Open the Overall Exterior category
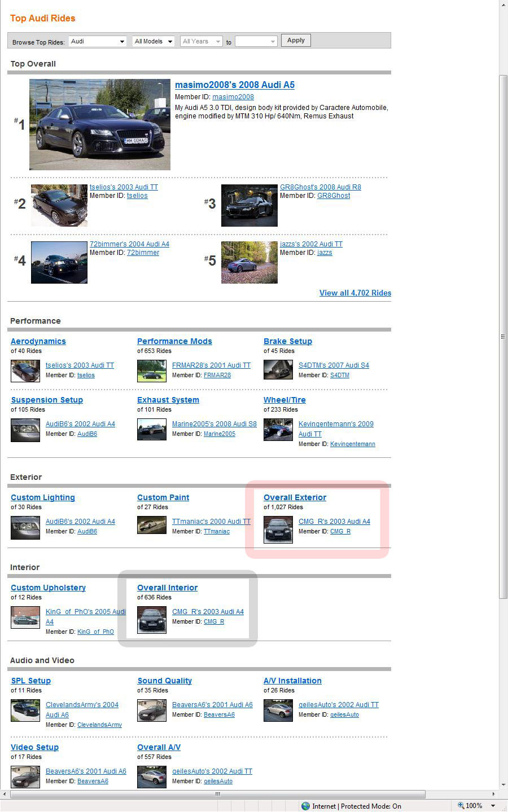Image resolution: width=508 pixels, height=812 pixels. pos(295,497)
